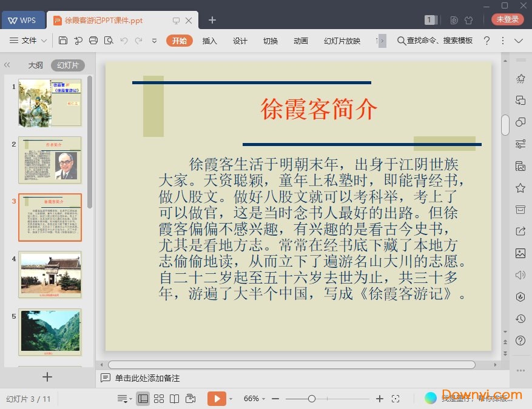
Task: Expand the ribbon with chevron arrow
Action: pos(519,41)
